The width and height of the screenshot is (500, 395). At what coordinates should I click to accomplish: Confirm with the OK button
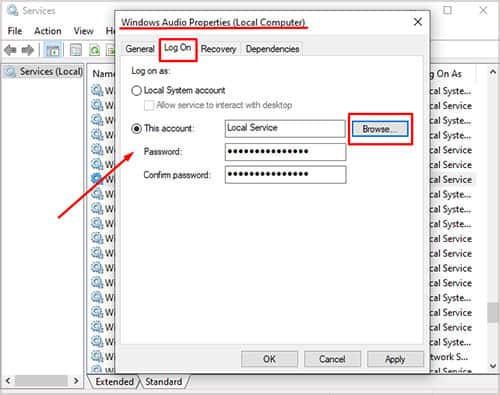coord(269,359)
